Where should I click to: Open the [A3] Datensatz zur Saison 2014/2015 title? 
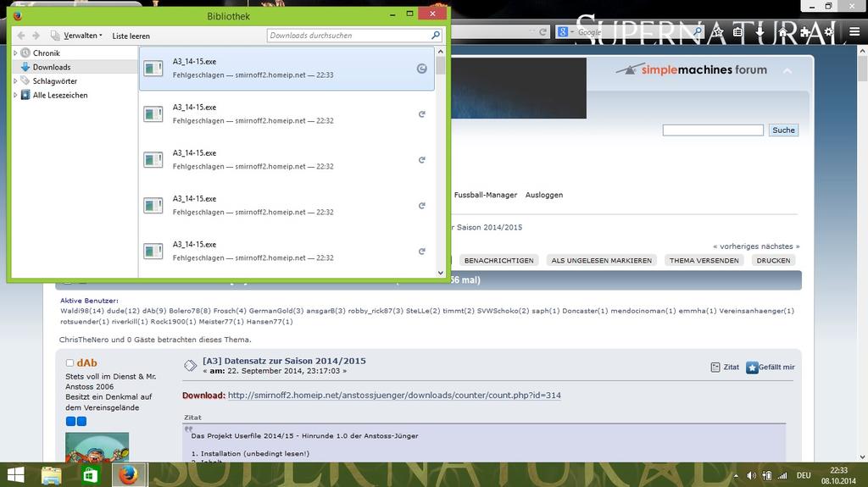click(284, 361)
